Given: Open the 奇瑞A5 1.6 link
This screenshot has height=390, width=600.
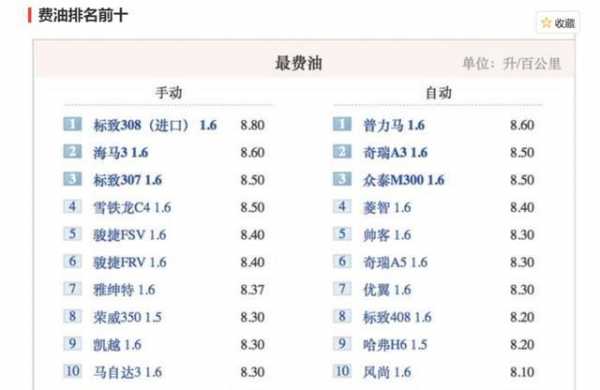Looking at the screenshot, I should (395, 262).
